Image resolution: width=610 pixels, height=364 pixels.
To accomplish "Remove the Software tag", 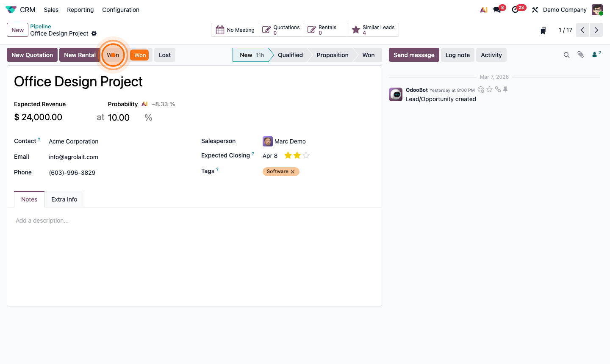I will (292, 171).
